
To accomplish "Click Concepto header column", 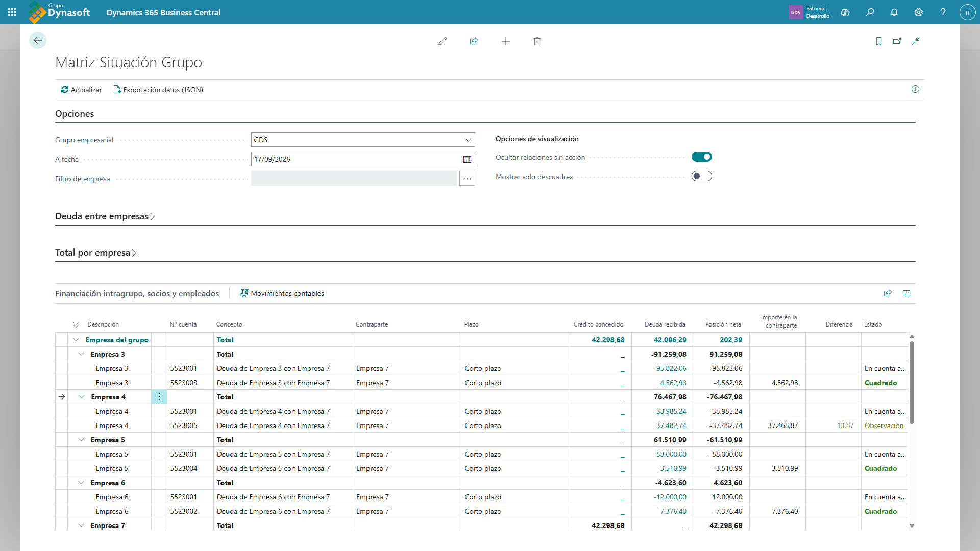I will click(229, 324).
